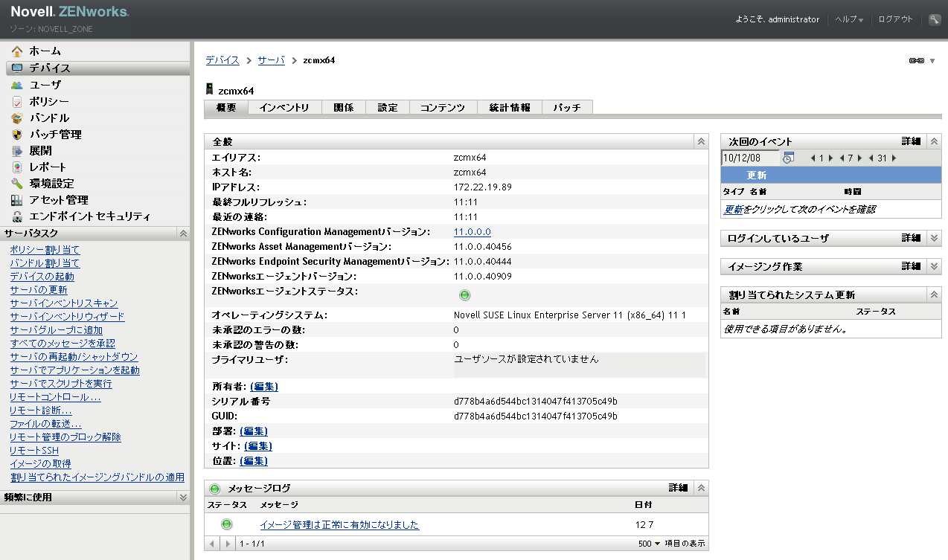Step back 31 days arrow left of 31
This screenshot has height=560, width=948.
870,158
